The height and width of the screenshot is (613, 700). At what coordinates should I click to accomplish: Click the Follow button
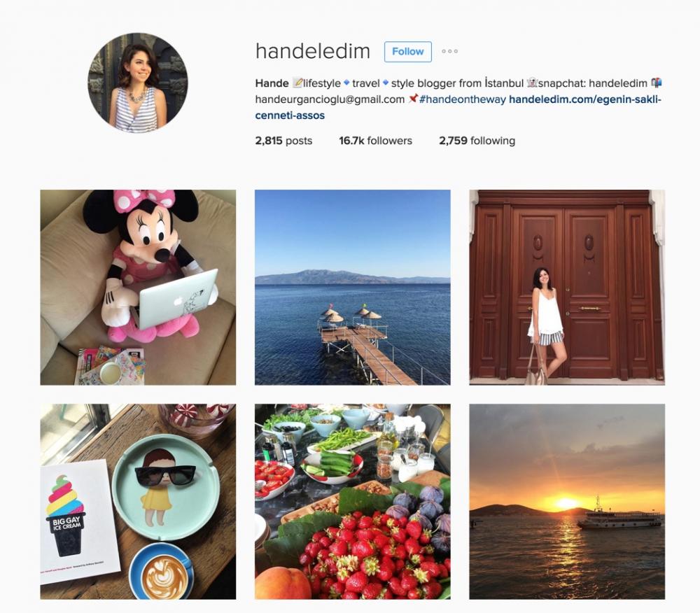(x=407, y=52)
